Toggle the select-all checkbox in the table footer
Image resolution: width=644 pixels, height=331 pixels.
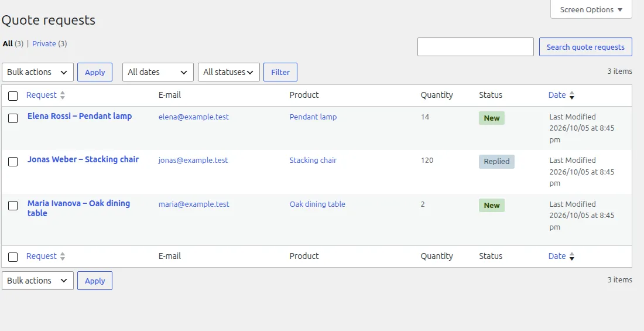[x=13, y=257]
